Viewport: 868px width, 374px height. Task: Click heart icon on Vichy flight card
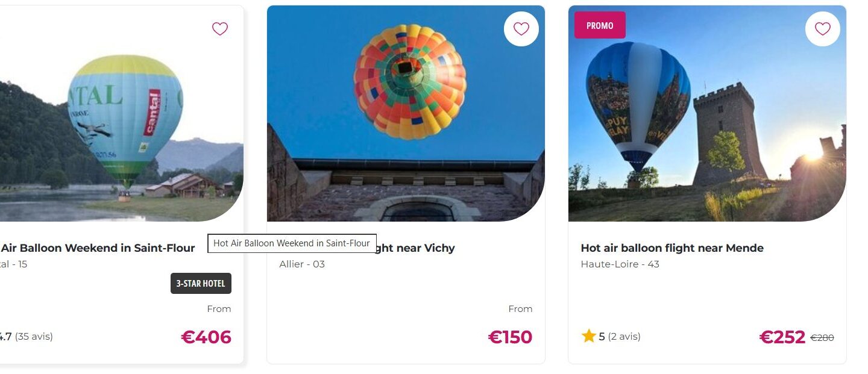point(521,29)
